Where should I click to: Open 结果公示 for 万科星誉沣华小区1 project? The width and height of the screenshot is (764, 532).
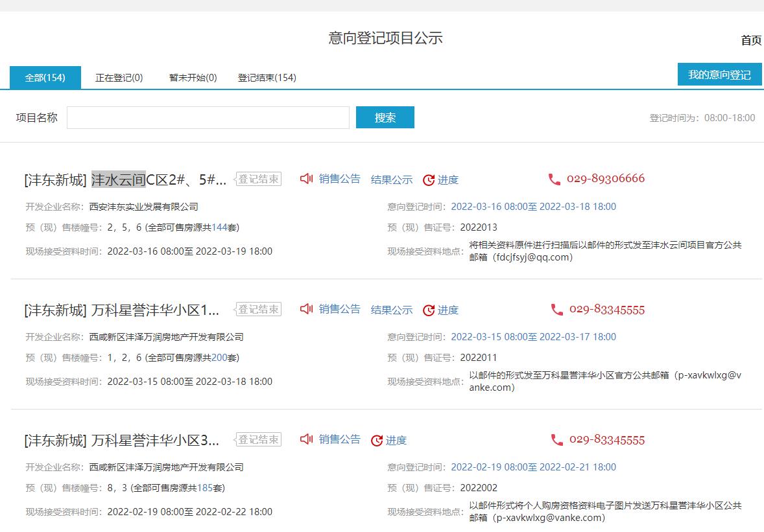click(x=392, y=310)
